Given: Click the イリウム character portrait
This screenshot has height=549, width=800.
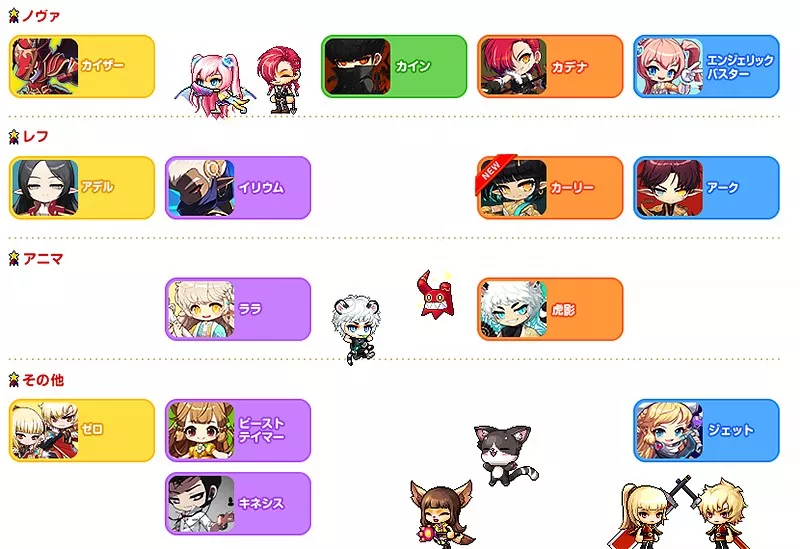Looking at the screenshot, I should (x=201, y=188).
